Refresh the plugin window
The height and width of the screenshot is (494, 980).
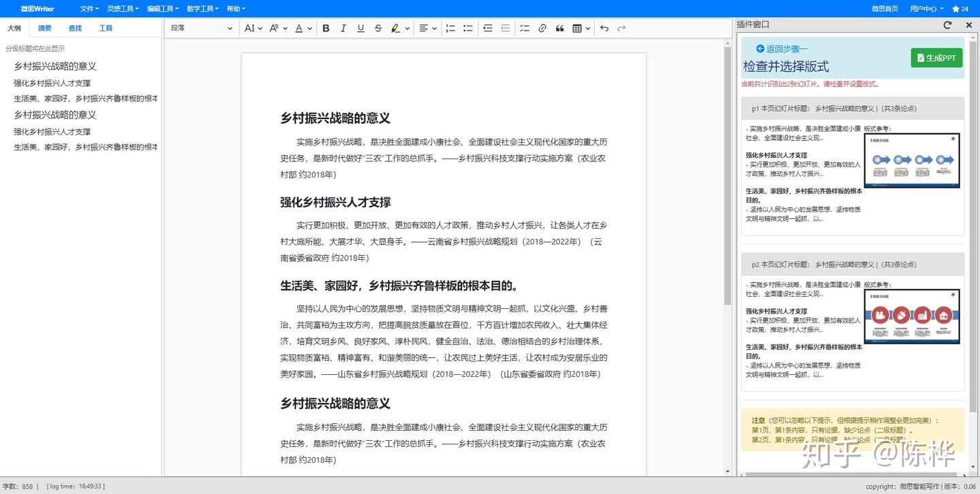[x=947, y=24]
